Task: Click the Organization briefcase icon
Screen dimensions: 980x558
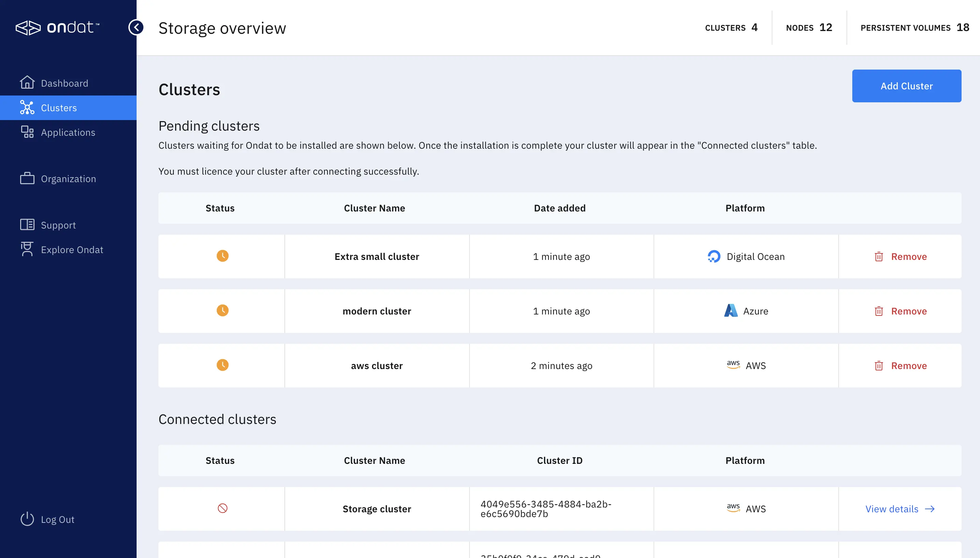Action: pos(27,179)
